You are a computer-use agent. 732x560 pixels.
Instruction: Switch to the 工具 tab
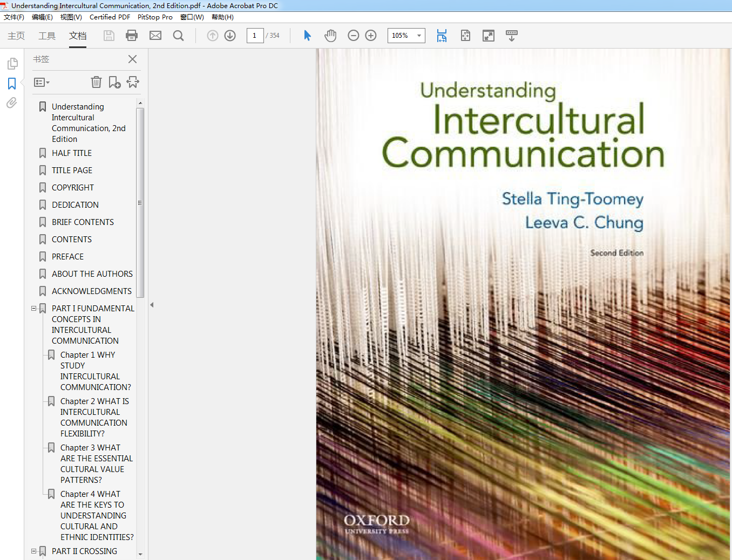(x=47, y=36)
